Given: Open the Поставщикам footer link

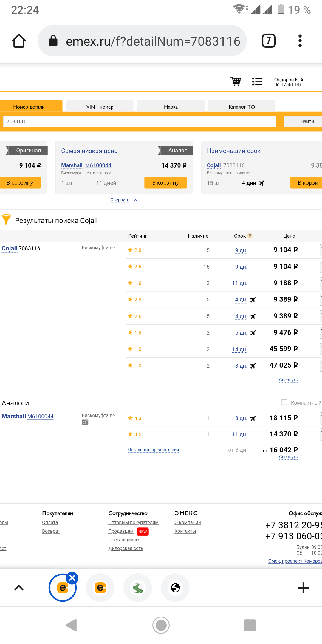Looking at the screenshot, I should click(x=124, y=540).
